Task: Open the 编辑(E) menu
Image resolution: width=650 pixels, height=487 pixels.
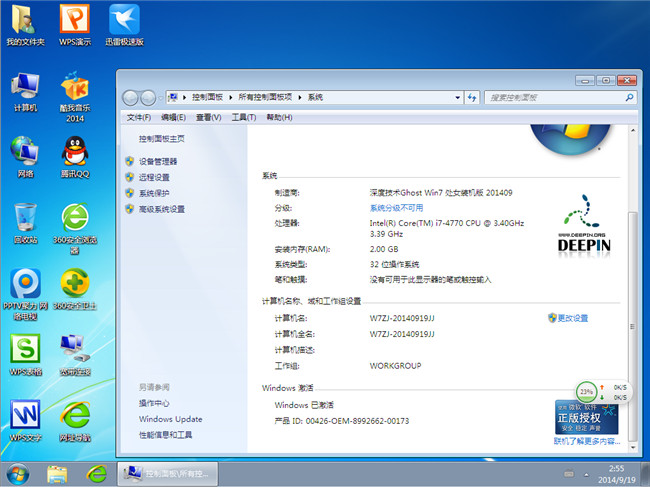Action: pyautogui.click(x=173, y=118)
